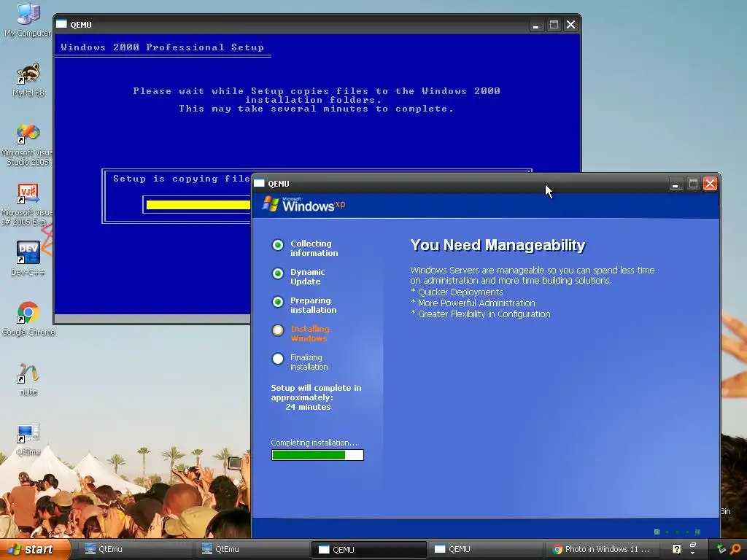The width and height of the screenshot is (747, 560).
Task: Minimize the Windows XP setup QEMU window
Action: (675, 184)
